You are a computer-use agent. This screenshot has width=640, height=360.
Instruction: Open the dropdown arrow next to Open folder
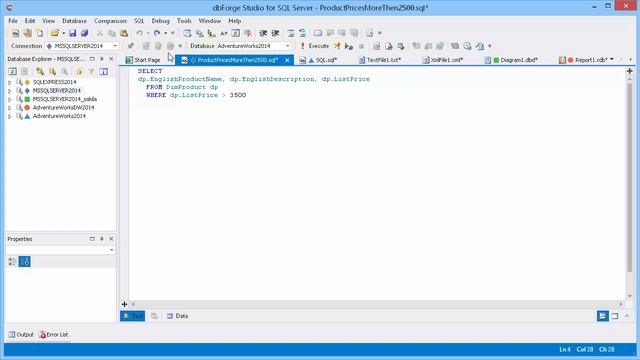(64, 33)
